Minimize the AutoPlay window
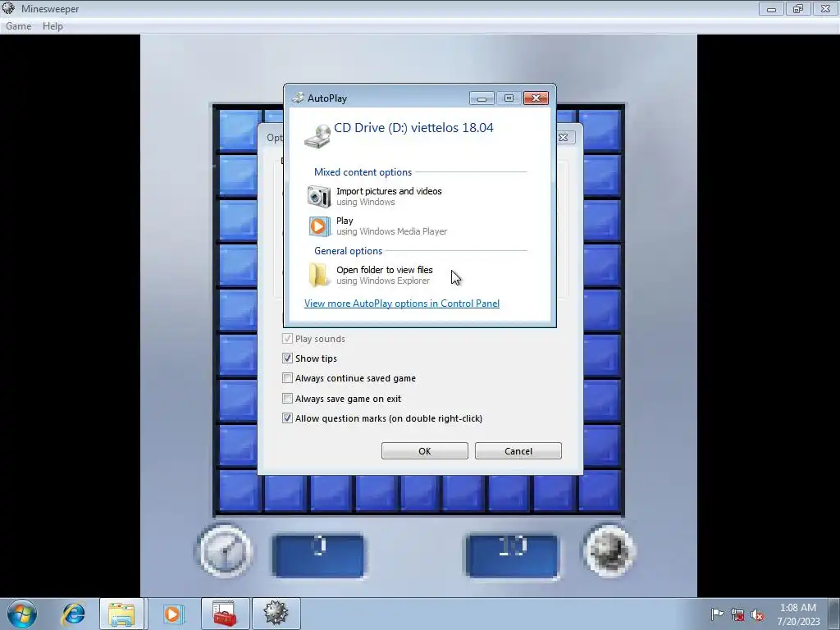The height and width of the screenshot is (630, 840). pyautogui.click(x=482, y=98)
